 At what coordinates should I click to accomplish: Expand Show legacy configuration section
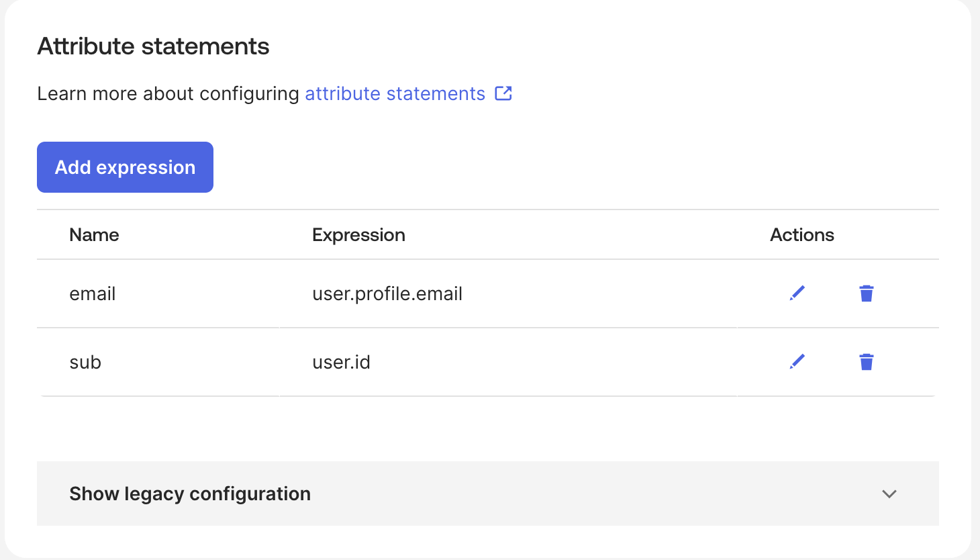pyautogui.click(x=190, y=494)
